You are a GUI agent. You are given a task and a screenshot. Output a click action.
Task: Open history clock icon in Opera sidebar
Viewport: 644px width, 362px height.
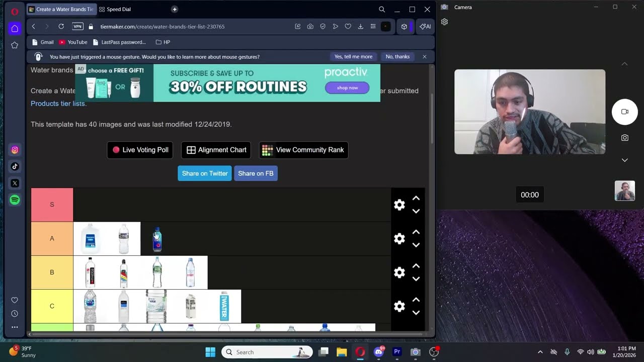(x=15, y=314)
